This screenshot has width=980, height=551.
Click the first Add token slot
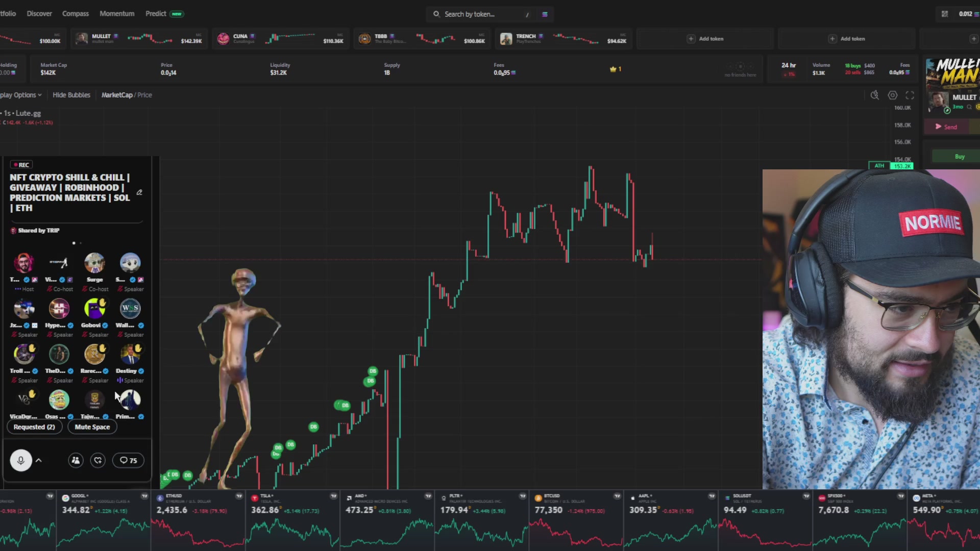coord(705,39)
